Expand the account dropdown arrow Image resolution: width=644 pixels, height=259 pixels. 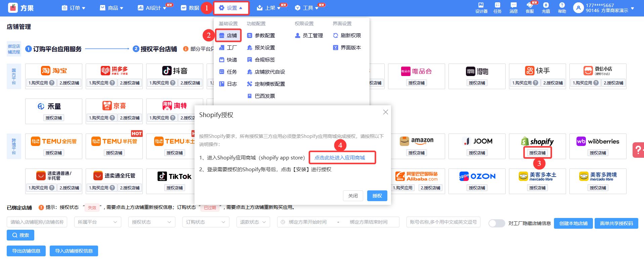[633, 8]
